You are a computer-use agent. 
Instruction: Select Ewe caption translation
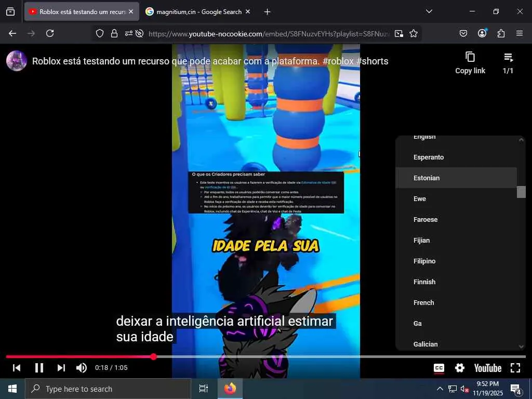pyautogui.click(x=456, y=199)
